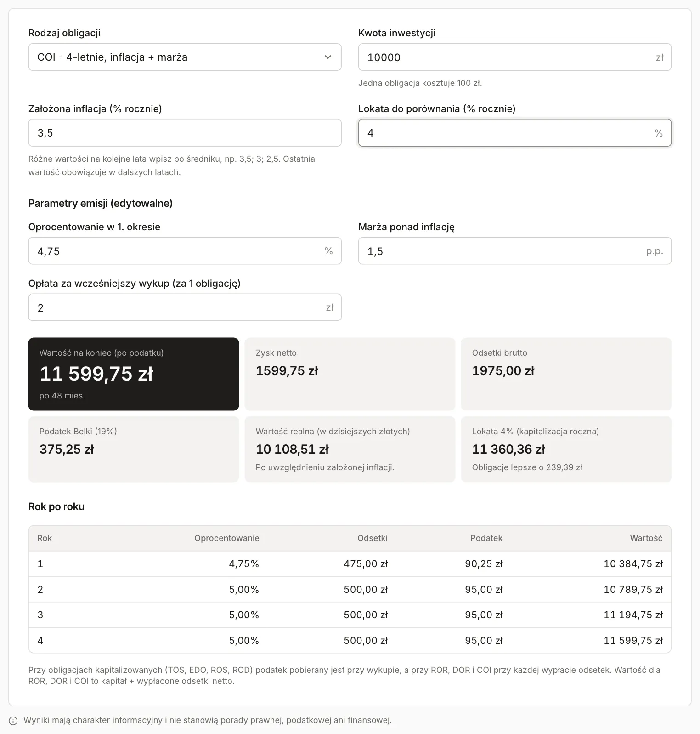Select year 1 row in the table
The width and height of the screenshot is (700, 734).
tap(350, 564)
